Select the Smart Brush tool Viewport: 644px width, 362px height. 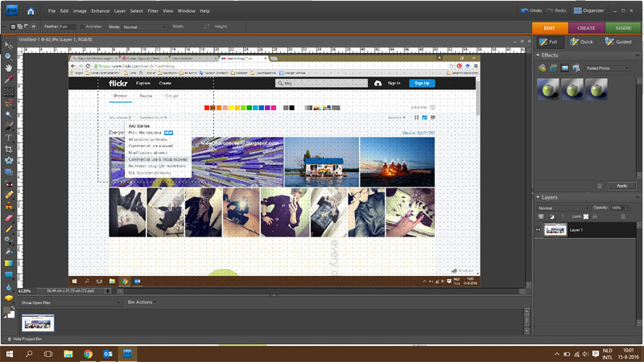pos(9,241)
